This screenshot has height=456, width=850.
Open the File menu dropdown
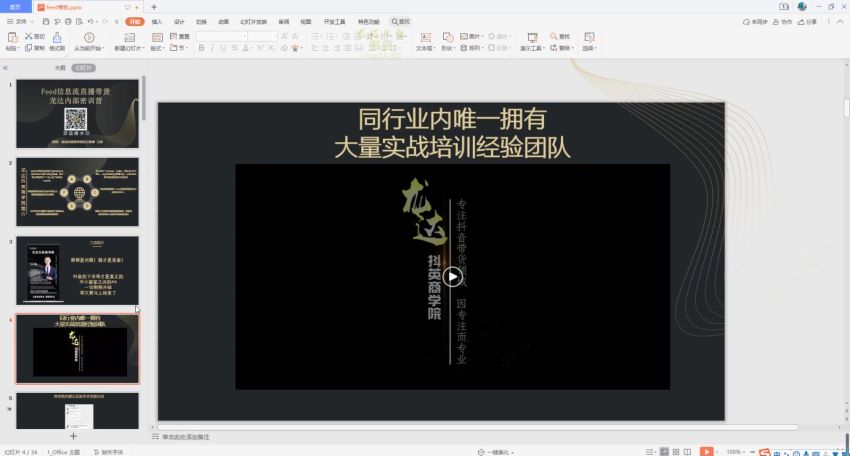20,22
